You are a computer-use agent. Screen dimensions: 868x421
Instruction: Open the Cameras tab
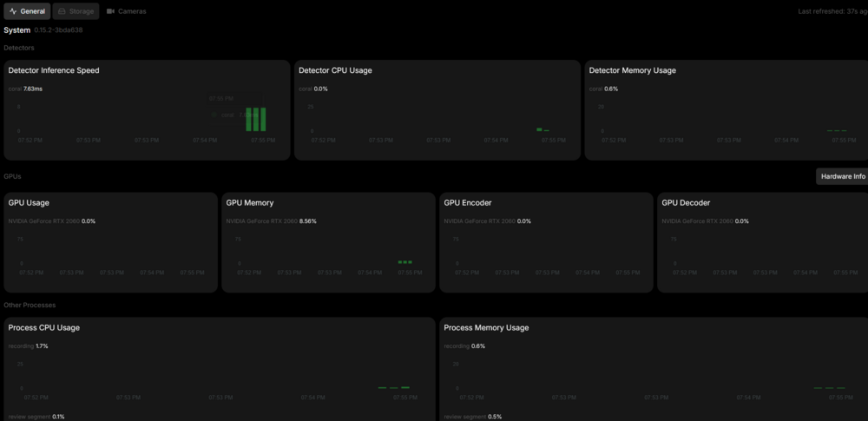coord(126,11)
